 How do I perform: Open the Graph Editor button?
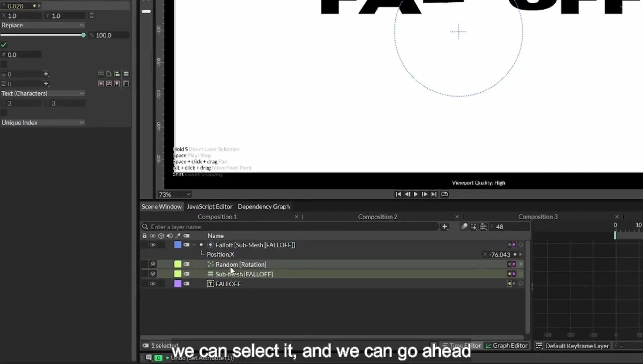[x=507, y=346]
